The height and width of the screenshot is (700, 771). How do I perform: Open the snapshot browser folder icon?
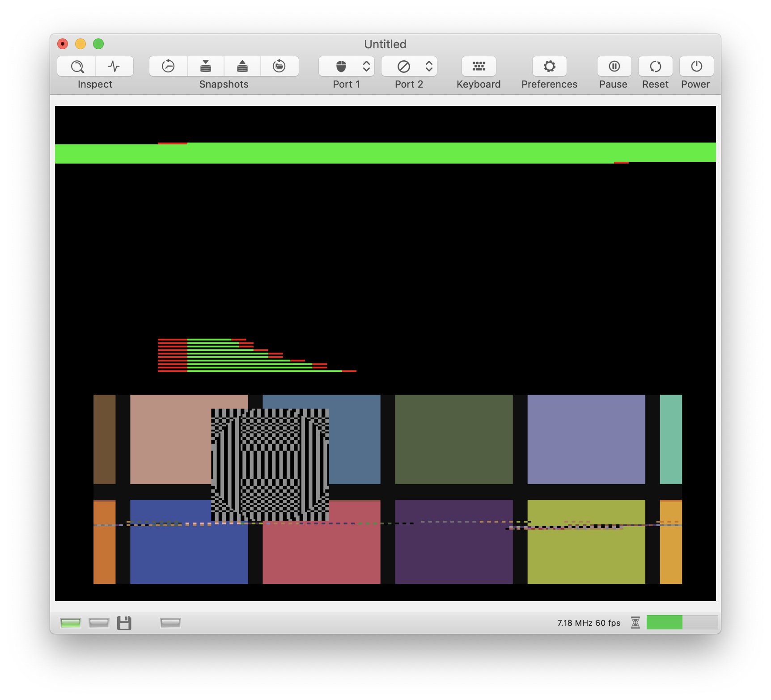pos(280,67)
